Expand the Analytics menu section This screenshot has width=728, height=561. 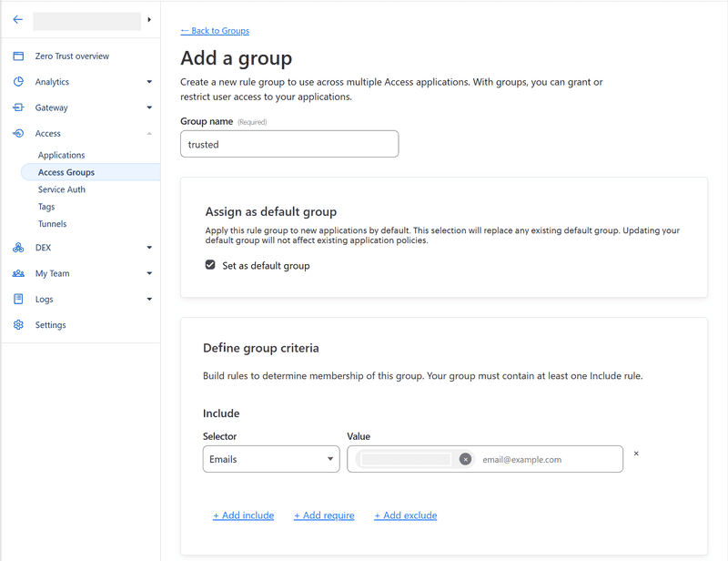(x=149, y=82)
